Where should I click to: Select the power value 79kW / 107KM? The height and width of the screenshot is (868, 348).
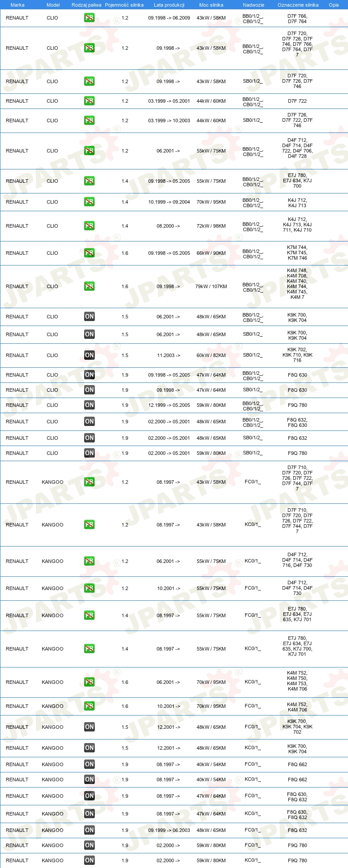click(211, 287)
